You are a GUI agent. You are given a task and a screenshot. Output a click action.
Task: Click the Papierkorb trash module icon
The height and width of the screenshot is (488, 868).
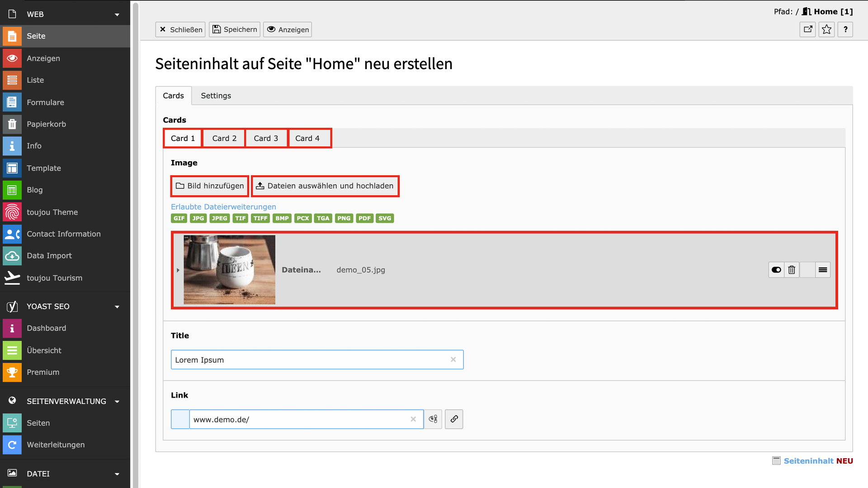pos(12,124)
